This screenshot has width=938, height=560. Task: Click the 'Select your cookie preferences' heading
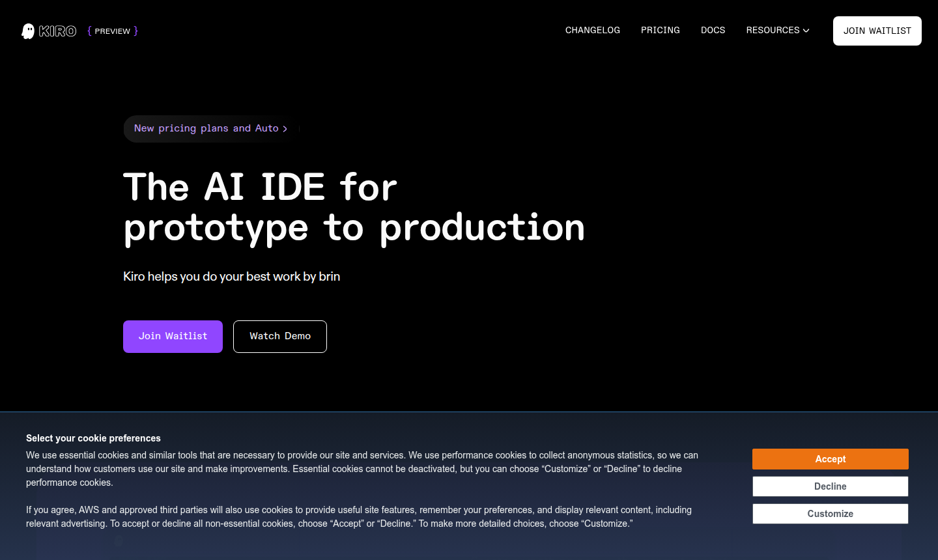[x=93, y=438]
